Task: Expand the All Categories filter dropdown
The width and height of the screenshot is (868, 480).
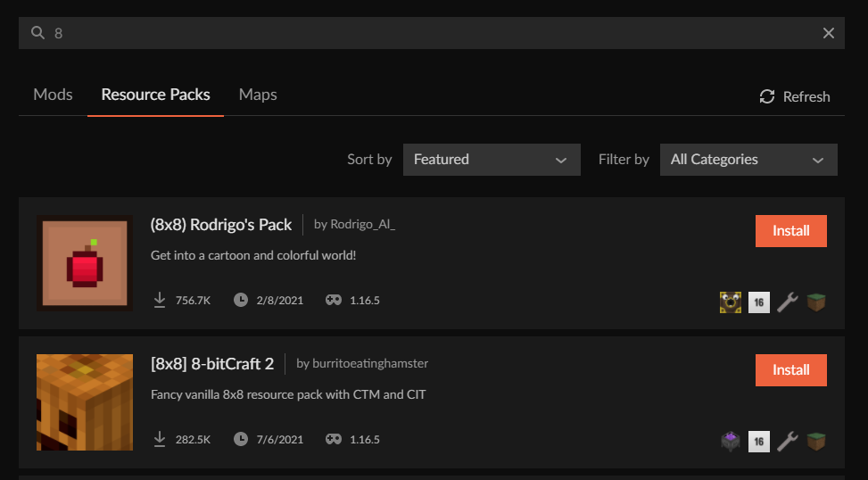Action: [748, 160]
